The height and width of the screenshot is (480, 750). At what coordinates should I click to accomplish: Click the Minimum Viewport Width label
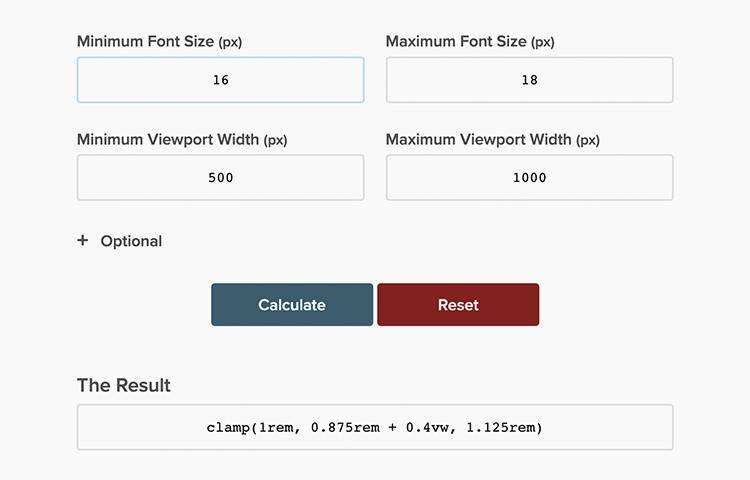[x=167, y=140]
